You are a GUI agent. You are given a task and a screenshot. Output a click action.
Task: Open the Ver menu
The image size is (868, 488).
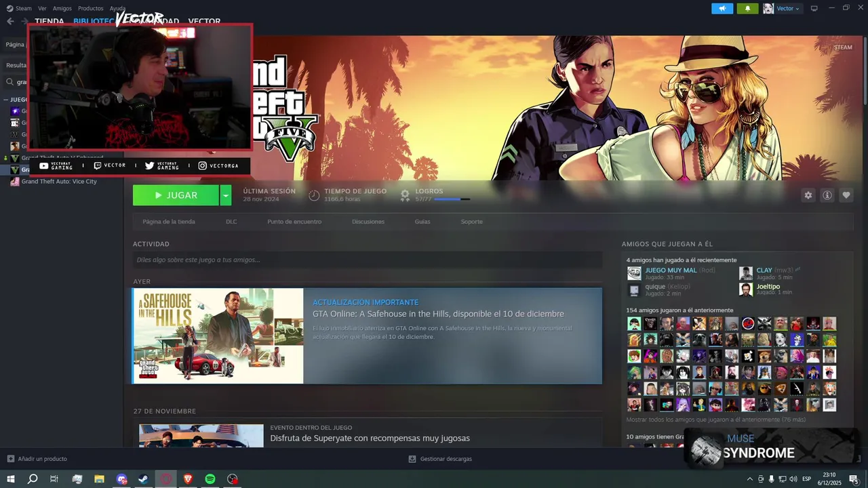click(42, 8)
